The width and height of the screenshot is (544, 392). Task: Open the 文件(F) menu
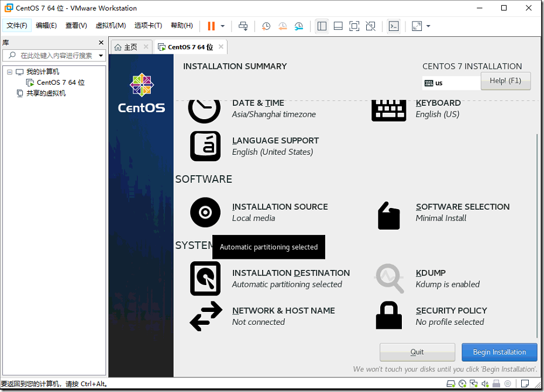tap(17, 25)
